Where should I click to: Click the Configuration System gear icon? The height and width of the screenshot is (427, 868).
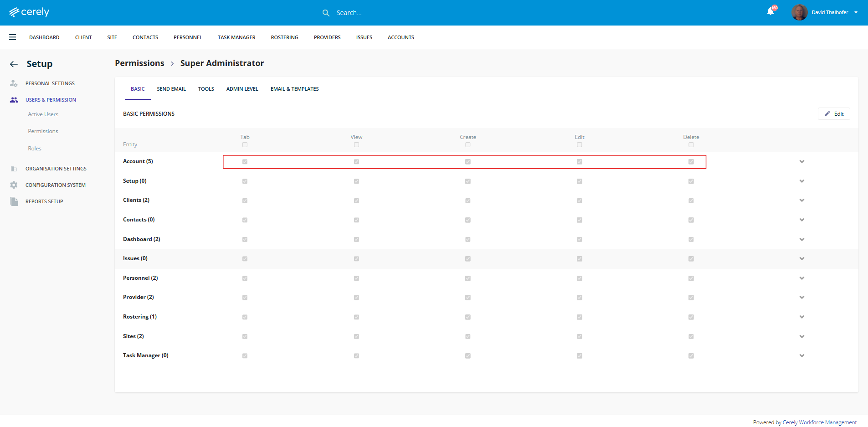tap(14, 185)
